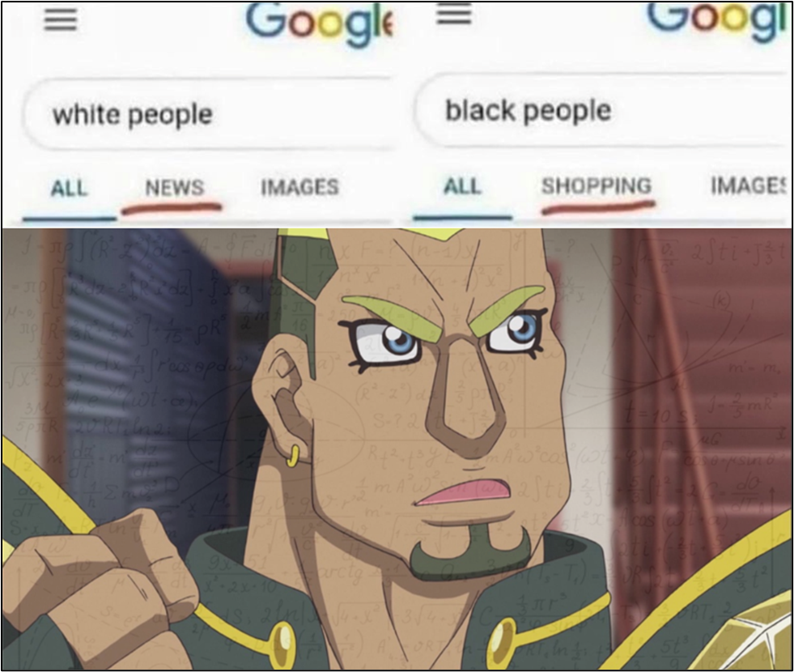
Task: Open the IMAGES tab under 'black people'
Action: point(749,185)
